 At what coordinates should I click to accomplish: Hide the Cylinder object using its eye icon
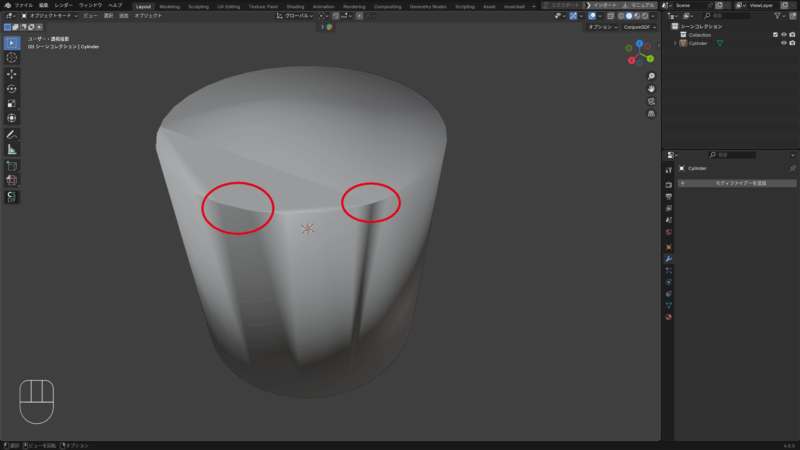[783, 43]
